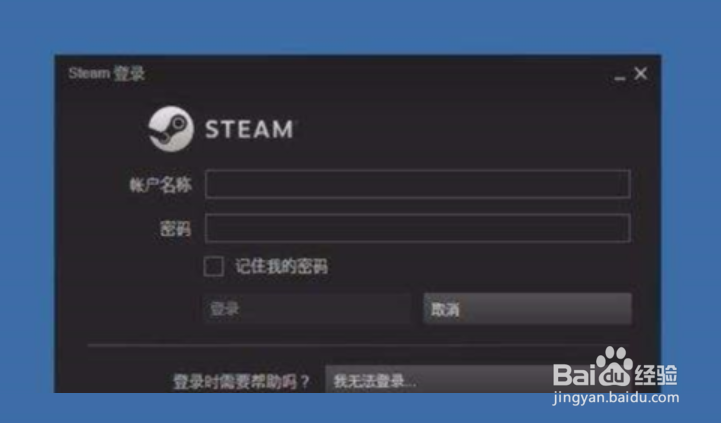721x423 pixels.
Task: Click the 登录 button
Action: [307, 309]
